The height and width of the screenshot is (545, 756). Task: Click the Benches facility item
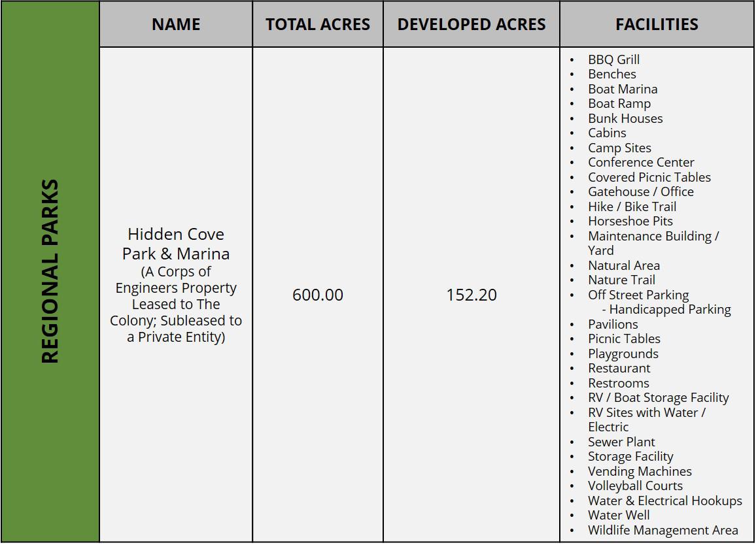pos(612,74)
